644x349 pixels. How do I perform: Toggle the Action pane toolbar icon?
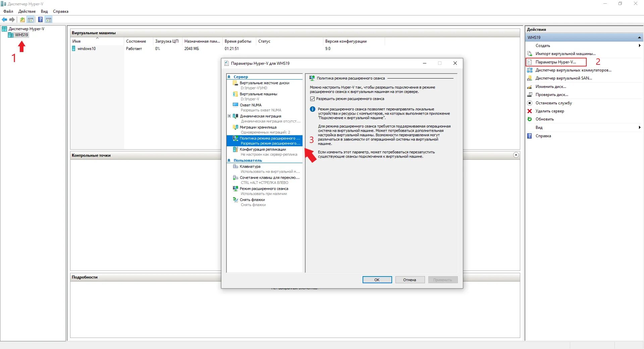49,19
